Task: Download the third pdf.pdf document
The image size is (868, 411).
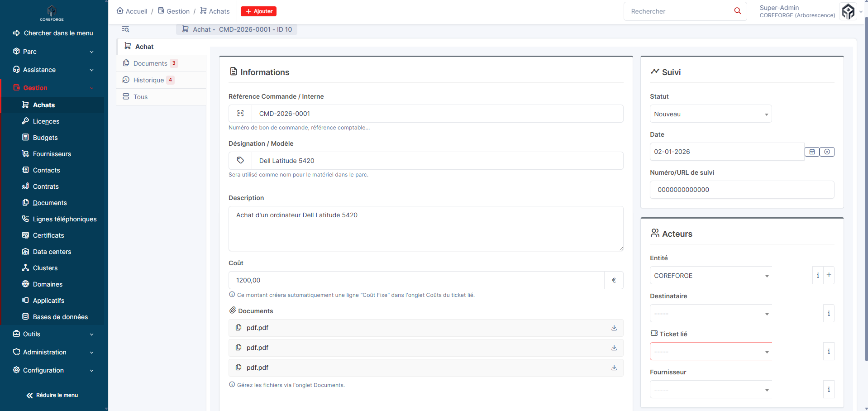Action: point(614,368)
